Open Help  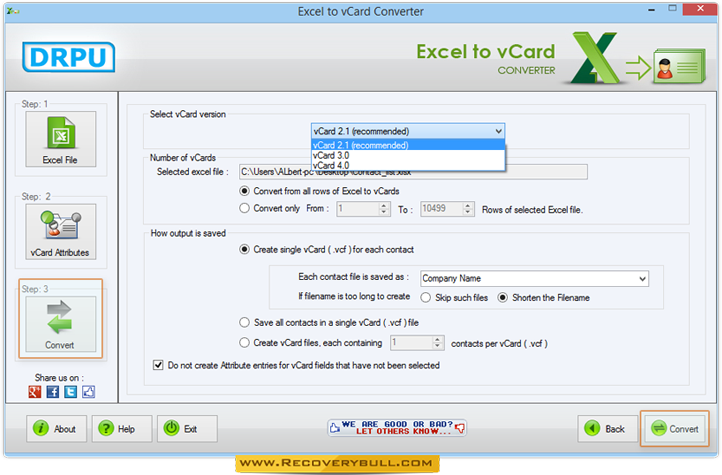coord(122,429)
